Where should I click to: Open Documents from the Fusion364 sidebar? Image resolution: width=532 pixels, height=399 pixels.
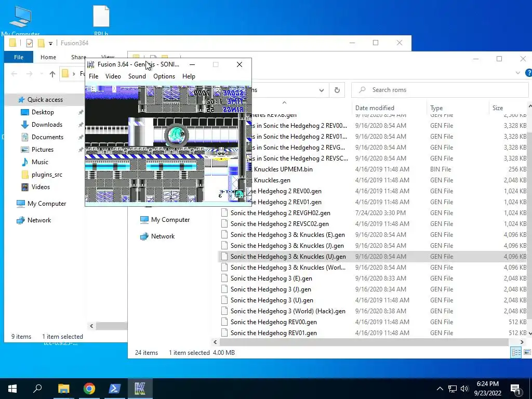click(47, 137)
